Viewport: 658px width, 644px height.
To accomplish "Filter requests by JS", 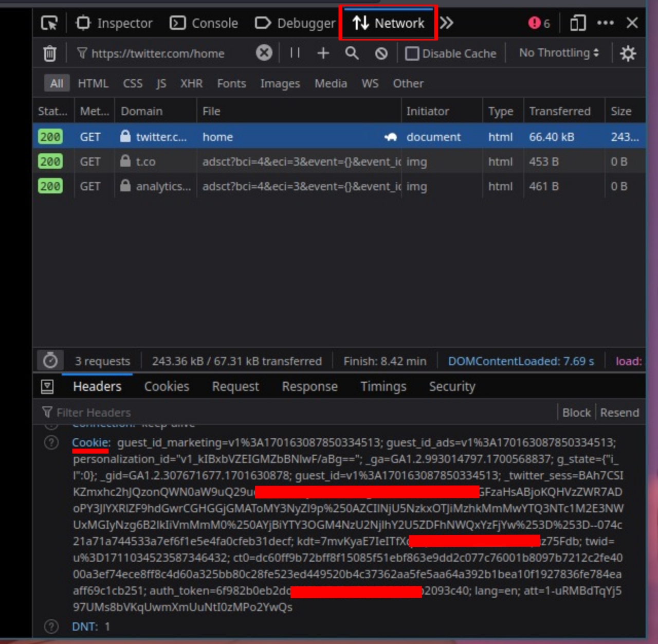I will 161,83.
